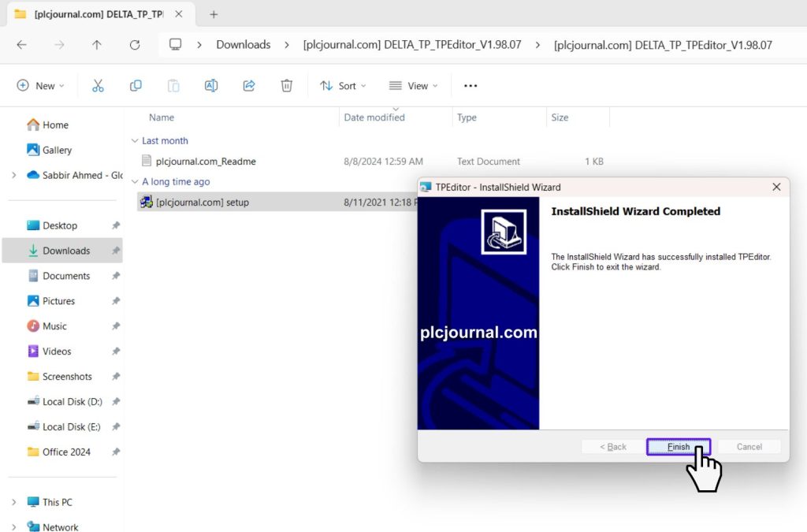
Task: Open the See more three-dots menu
Action: (x=470, y=86)
